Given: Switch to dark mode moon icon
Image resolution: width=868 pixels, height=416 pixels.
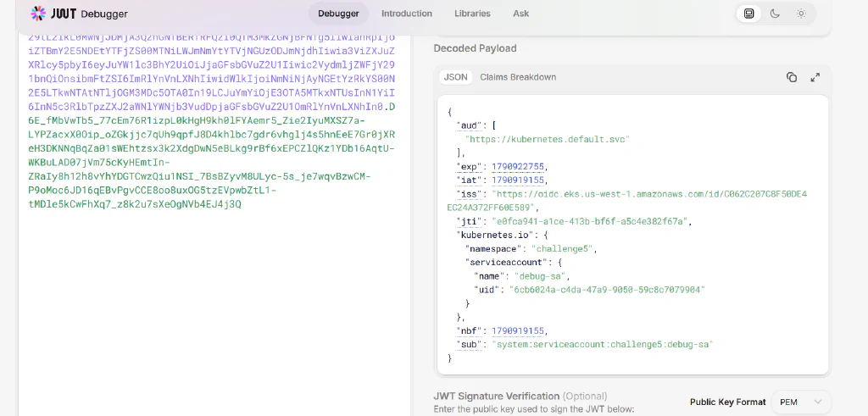Looking at the screenshot, I should (775, 14).
